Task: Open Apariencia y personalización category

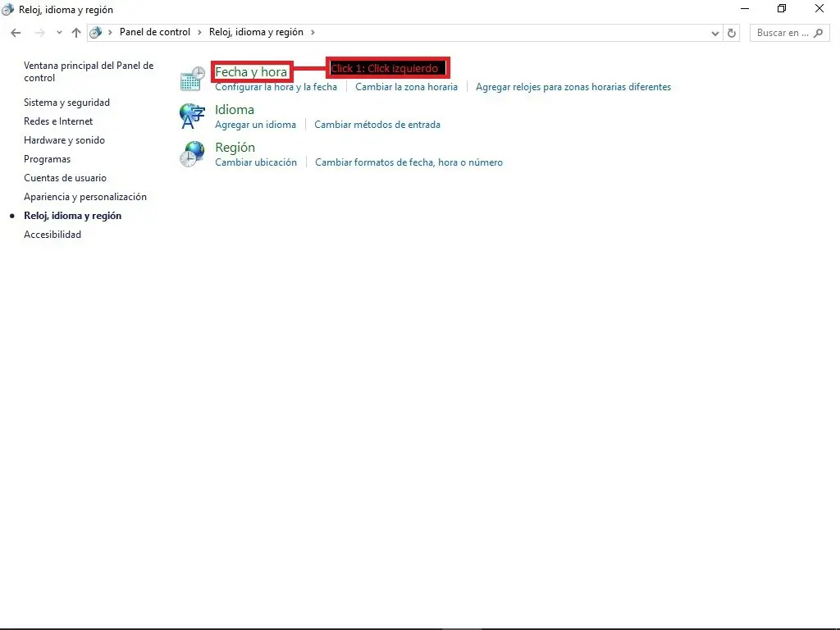Action: click(x=85, y=197)
